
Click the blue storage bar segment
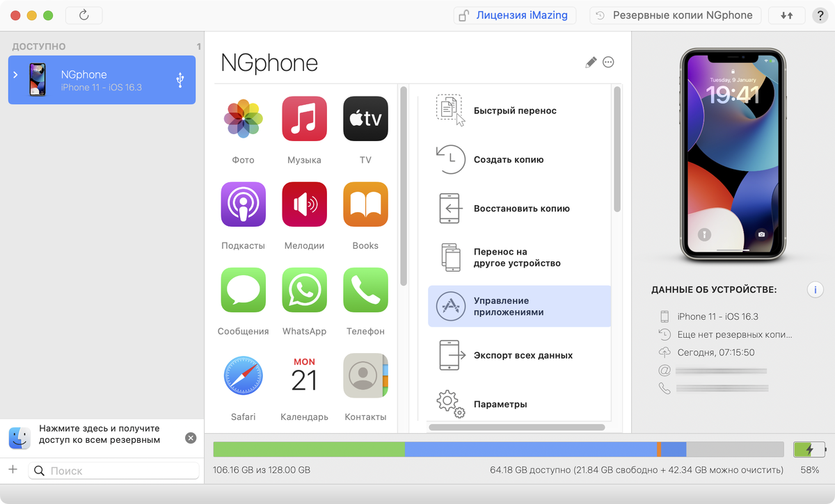coord(531,449)
